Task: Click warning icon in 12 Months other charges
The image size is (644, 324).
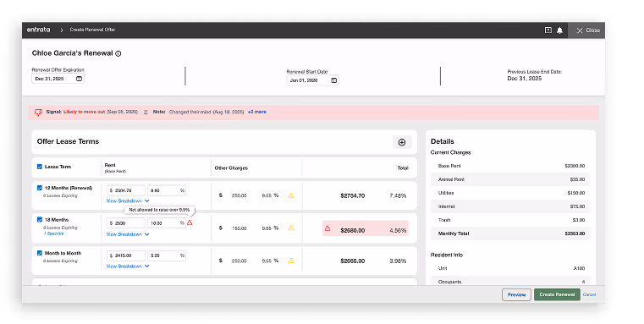Action: 291,195
